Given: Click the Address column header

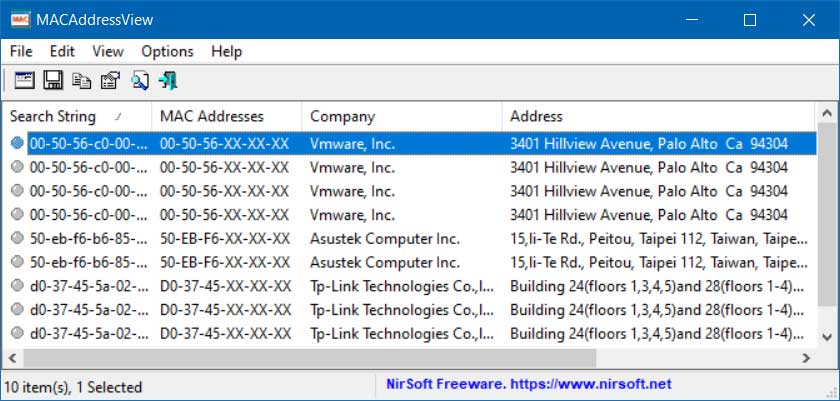Looking at the screenshot, I should click(537, 116).
